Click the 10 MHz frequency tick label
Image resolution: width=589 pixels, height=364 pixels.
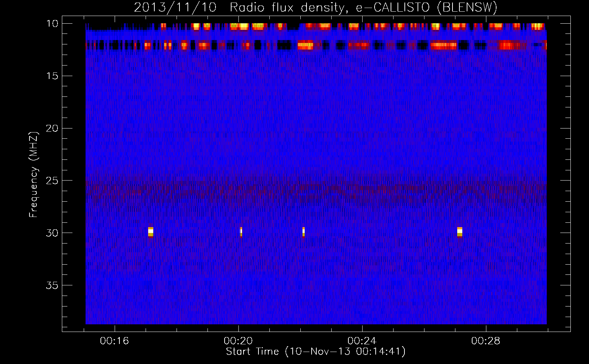(52, 24)
